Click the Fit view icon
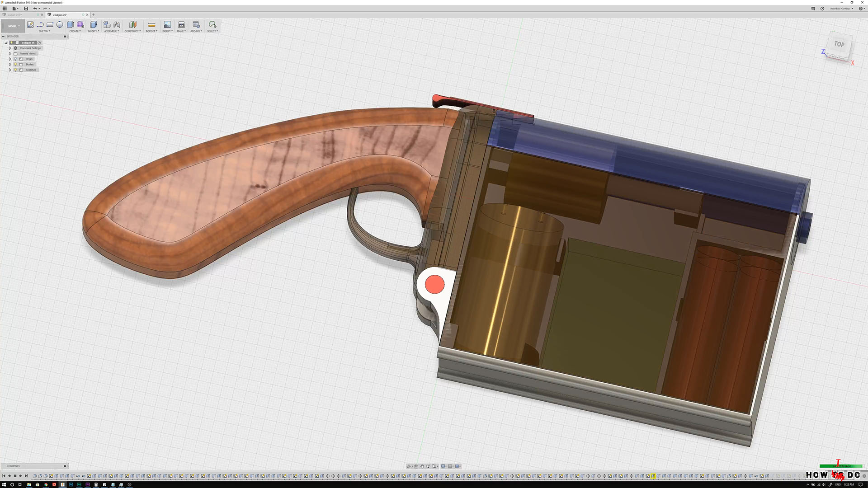This screenshot has height=488, width=868. 416,466
